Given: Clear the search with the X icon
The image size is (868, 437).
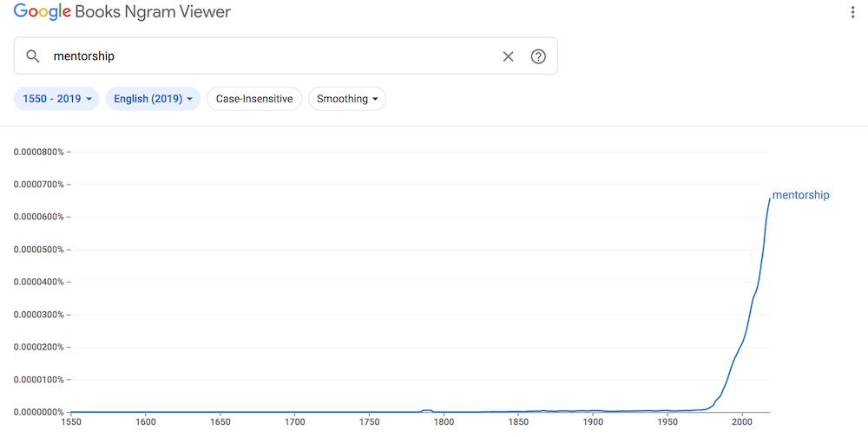Looking at the screenshot, I should (x=508, y=56).
